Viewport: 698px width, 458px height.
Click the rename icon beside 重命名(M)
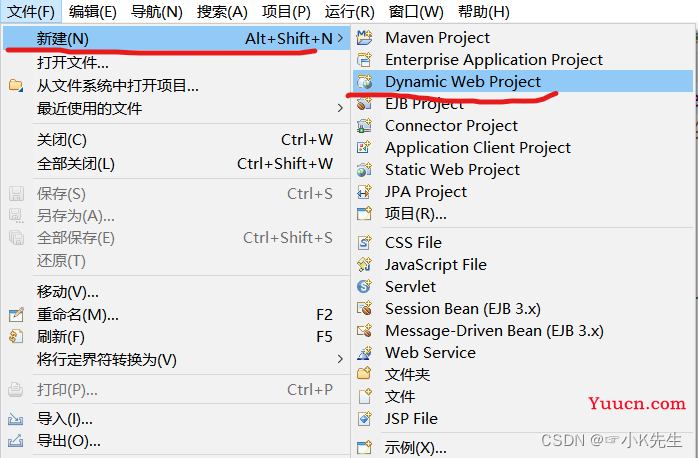click(16, 315)
